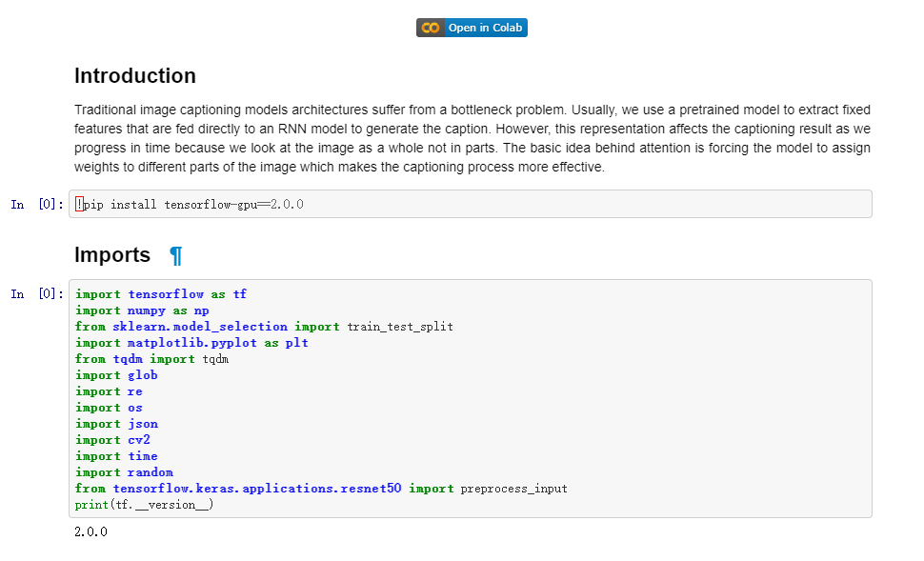The image size is (924, 561).
Task: Click the Introduction heading
Action: point(135,76)
